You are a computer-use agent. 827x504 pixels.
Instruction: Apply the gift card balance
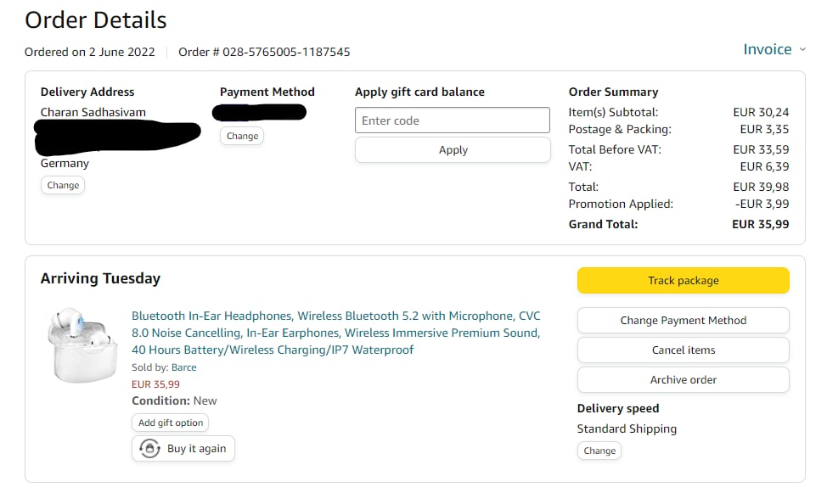[453, 150]
